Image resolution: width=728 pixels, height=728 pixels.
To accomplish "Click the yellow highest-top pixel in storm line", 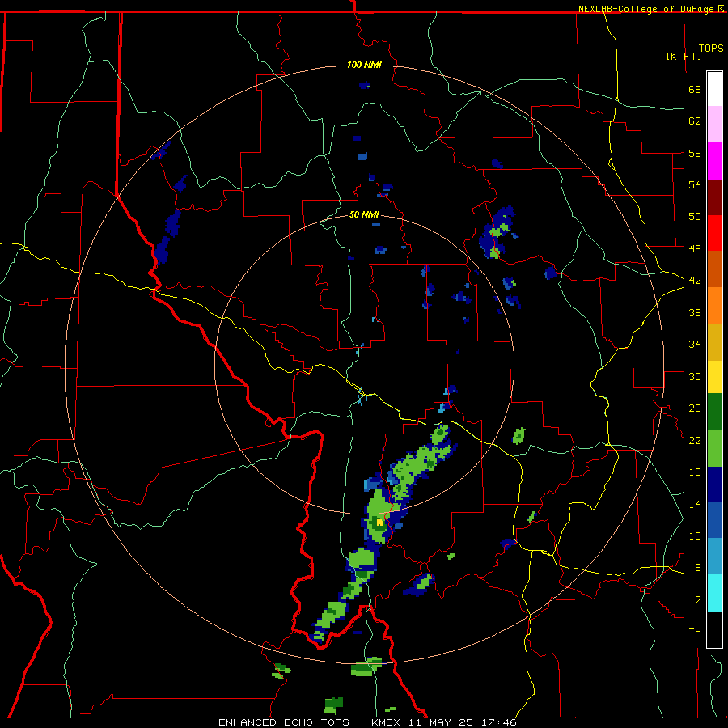I will click(380, 523).
